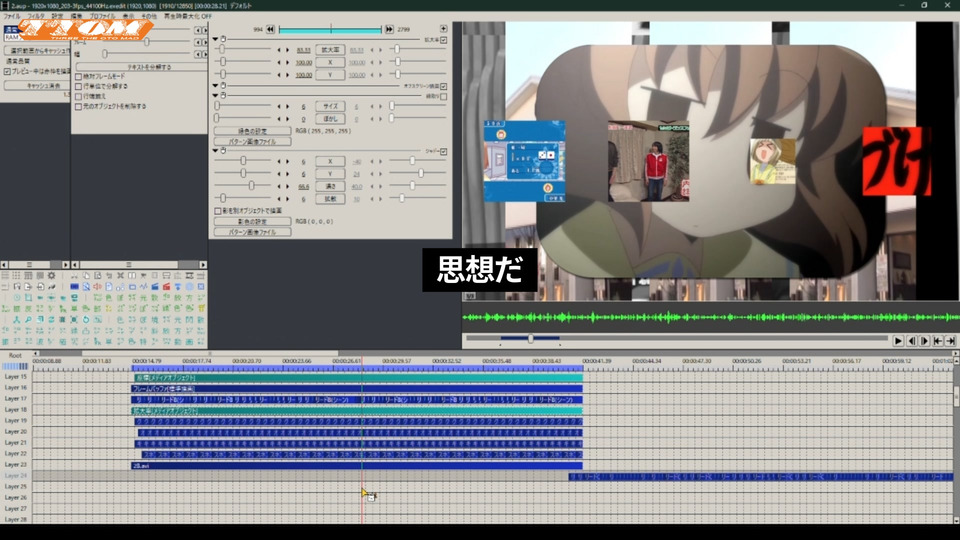Click the plus button atop settings dialog
This screenshot has height=540, width=960.
point(443,29)
